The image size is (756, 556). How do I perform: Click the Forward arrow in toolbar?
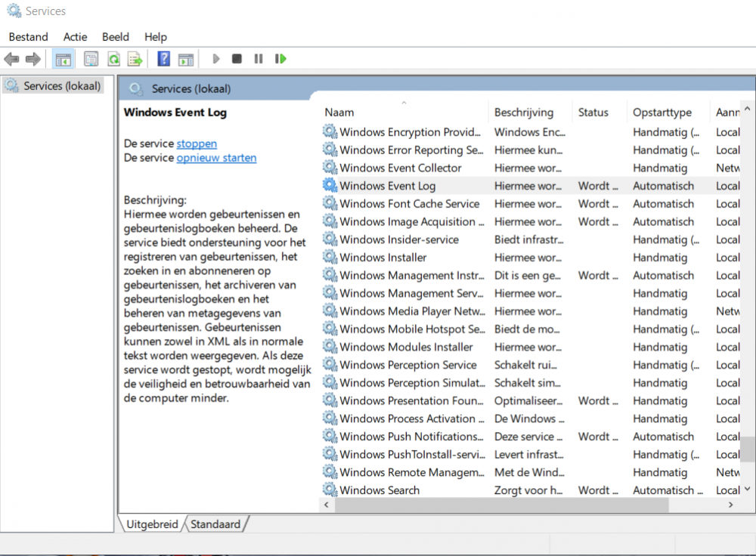point(33,59)
